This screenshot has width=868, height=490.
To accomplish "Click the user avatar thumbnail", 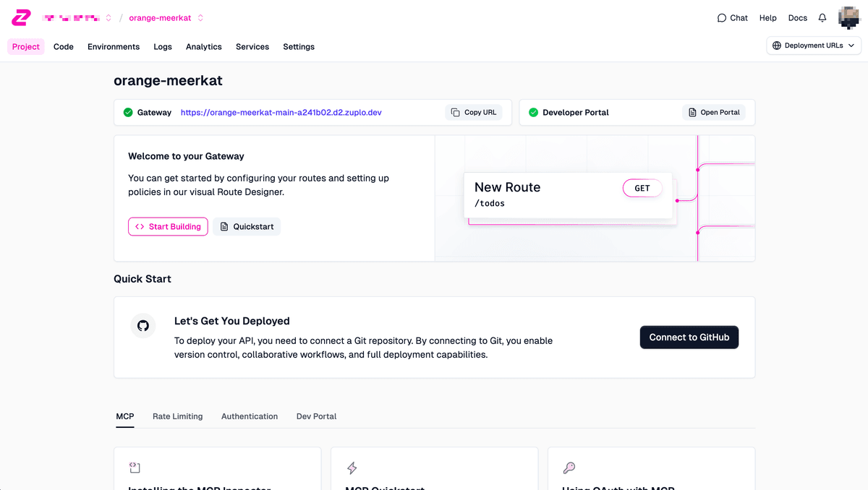I will (x=849, y=18).
